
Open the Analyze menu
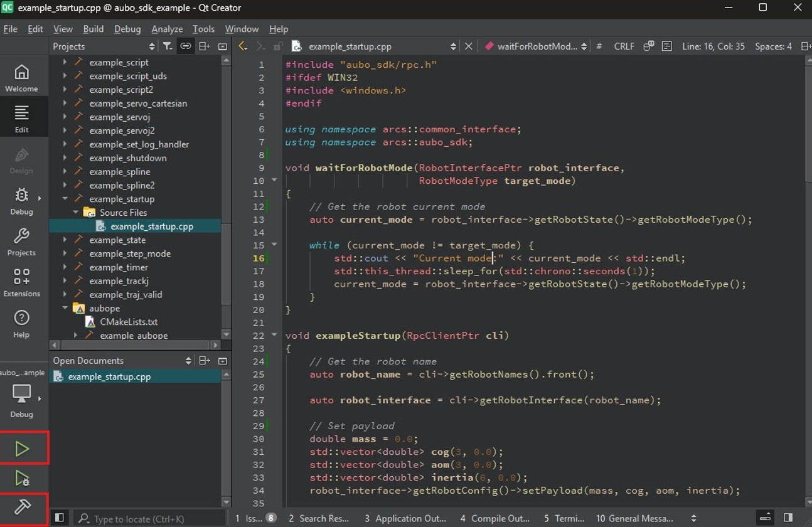[167, 29]
